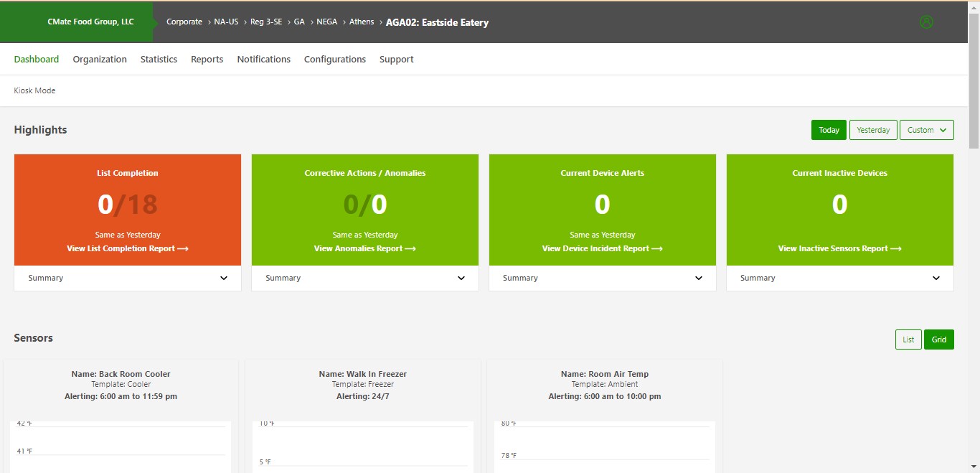Viewport: 980px width, 473px height.
Task: Enable Kiosk Mode
Action: click(x=34, y=90)
